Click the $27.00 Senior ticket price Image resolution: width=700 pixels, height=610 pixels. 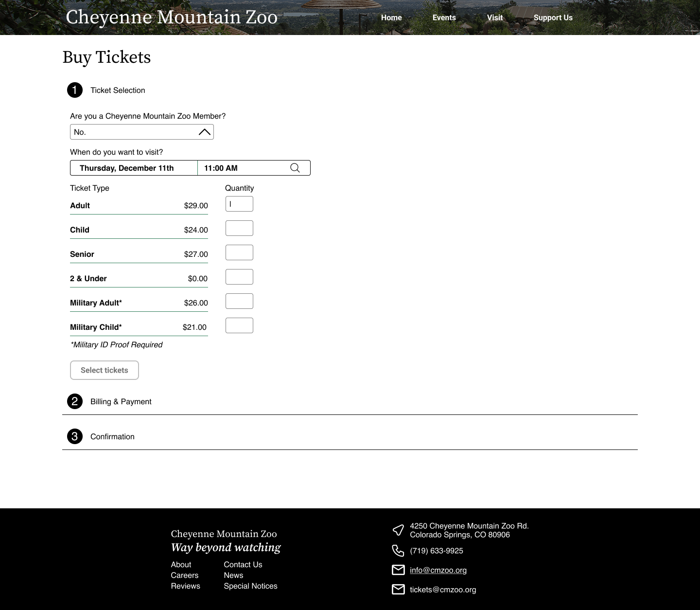coord(196,254)
